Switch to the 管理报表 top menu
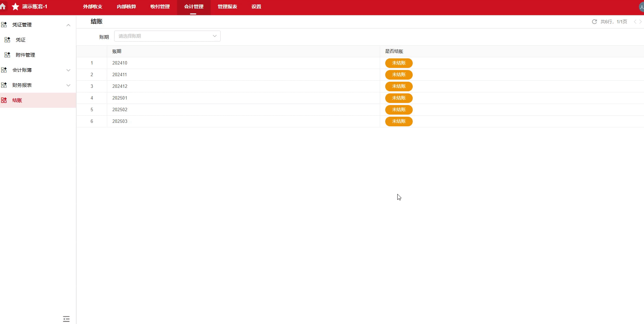 227,7
